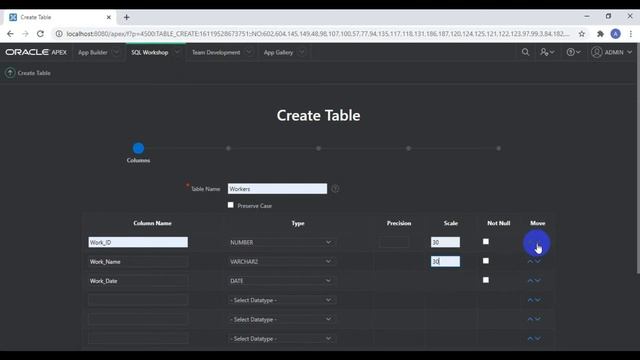Open the App Builder tab
Screen dimensions: 640x360
(93, 52)
